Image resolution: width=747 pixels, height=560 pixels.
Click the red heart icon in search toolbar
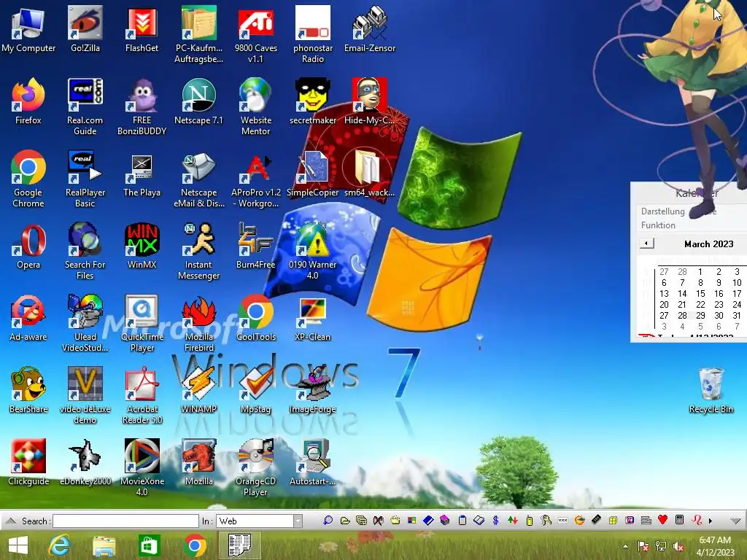[x=662, y=520]
